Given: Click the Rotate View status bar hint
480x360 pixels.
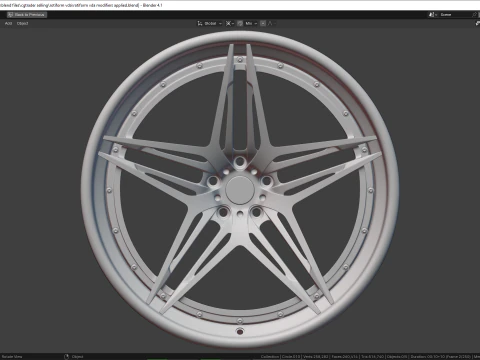Looking at the screenshot, I should 12,357.
